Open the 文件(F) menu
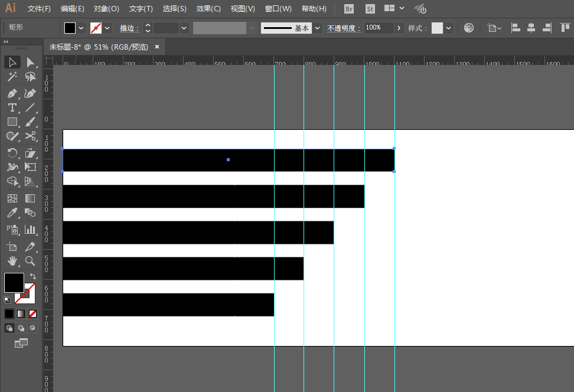The image size is (574, 392). click(x=39, y=9)
